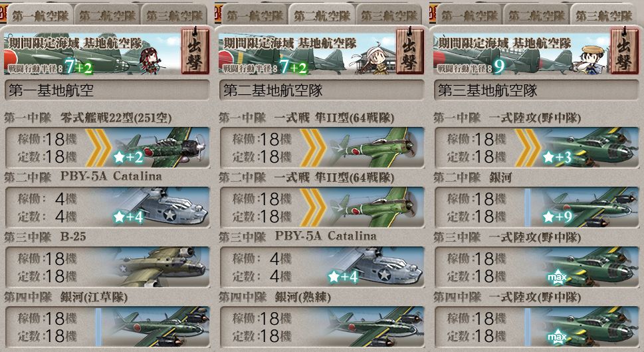Select the B-25 bomber aircraft slot
The image size is (644, 352).
point(107,267)
